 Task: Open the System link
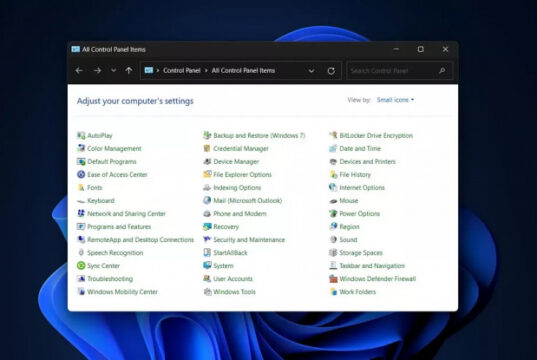point(223,266)
